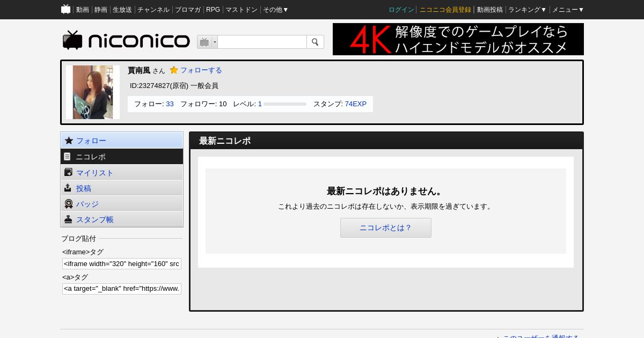The image size is (644, 338).
Task: Expand the メニュー dropdown
Action: click(x=568, y=10)
